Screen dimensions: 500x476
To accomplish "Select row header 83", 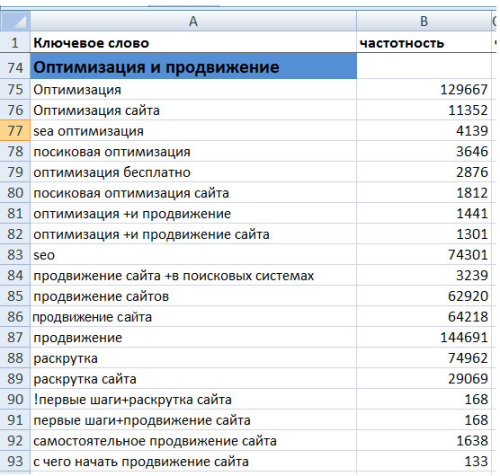I will click(15, 255).
